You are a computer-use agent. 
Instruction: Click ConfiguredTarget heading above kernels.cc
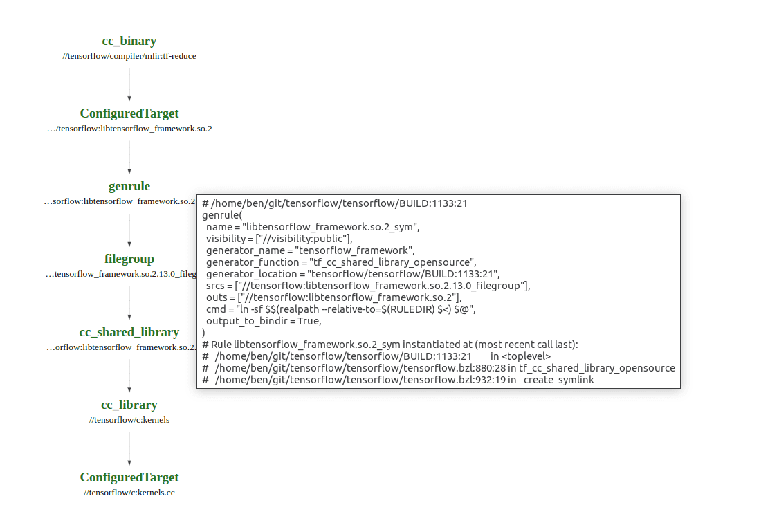pos(129,477)
